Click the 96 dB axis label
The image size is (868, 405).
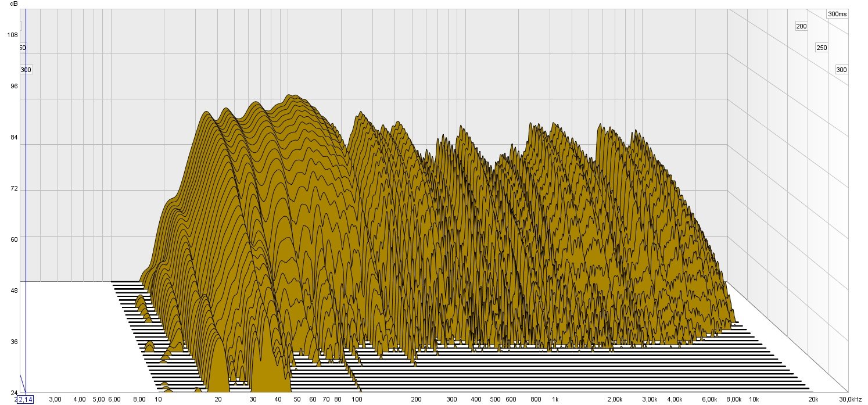pyautogui.click(x=12, y=86)
